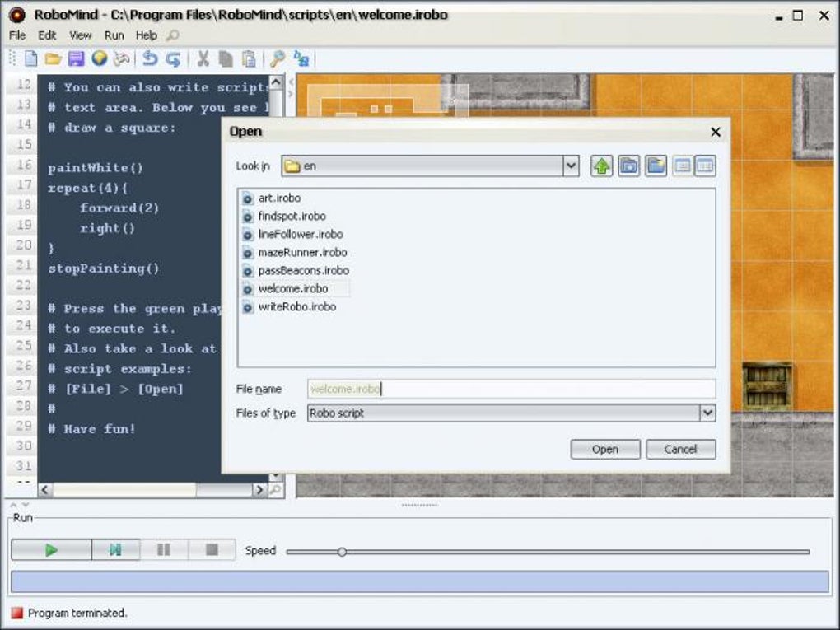Image resolution: width=840 pixels, height=630 pixels.
Task: Go up one folder level in Open dialog
Action: (602, 166)
